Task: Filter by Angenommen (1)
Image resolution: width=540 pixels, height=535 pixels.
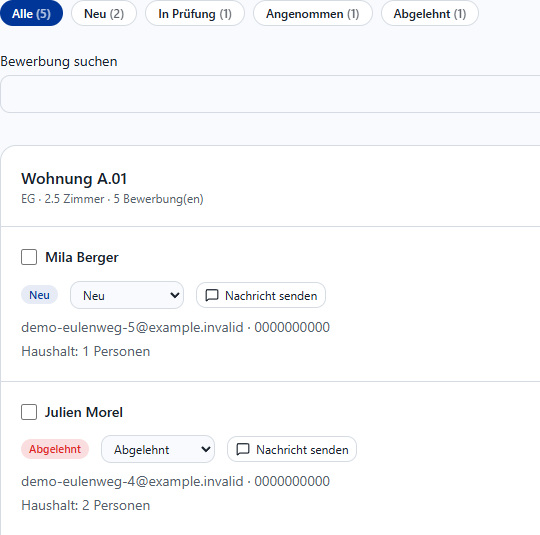Action: click(x=313, y=13)
